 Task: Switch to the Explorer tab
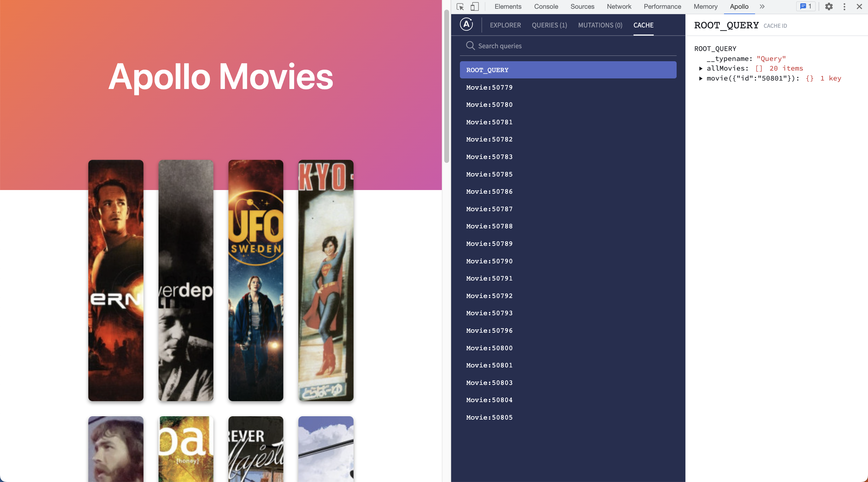pyautogui.click(x=505, y=25)
